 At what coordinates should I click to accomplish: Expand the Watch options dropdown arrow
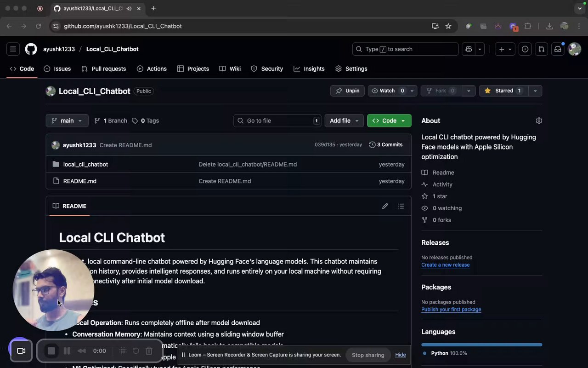(412, 91)
